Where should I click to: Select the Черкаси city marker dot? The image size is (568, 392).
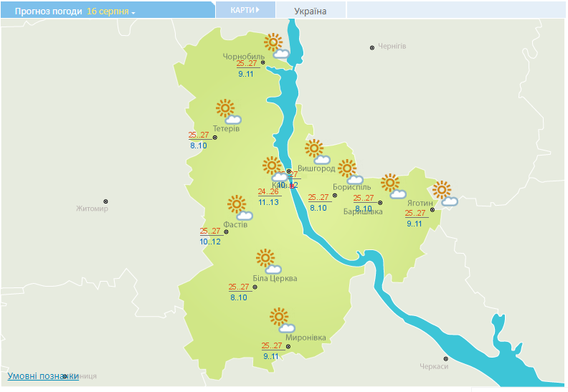(x=446, y=359)
